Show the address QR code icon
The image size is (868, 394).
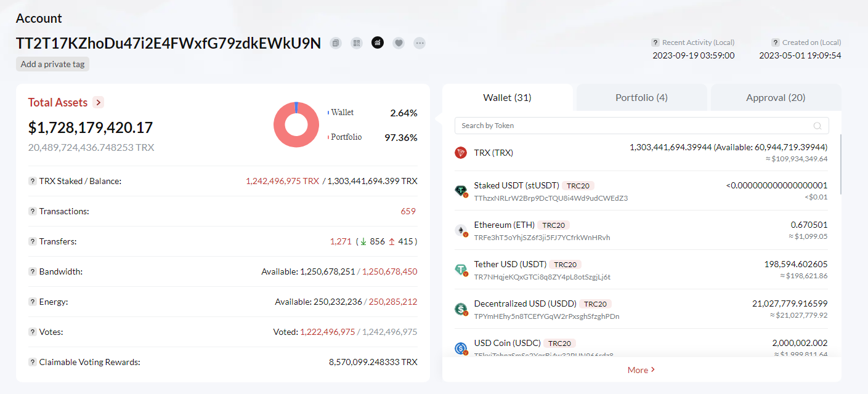click(357, 43)
